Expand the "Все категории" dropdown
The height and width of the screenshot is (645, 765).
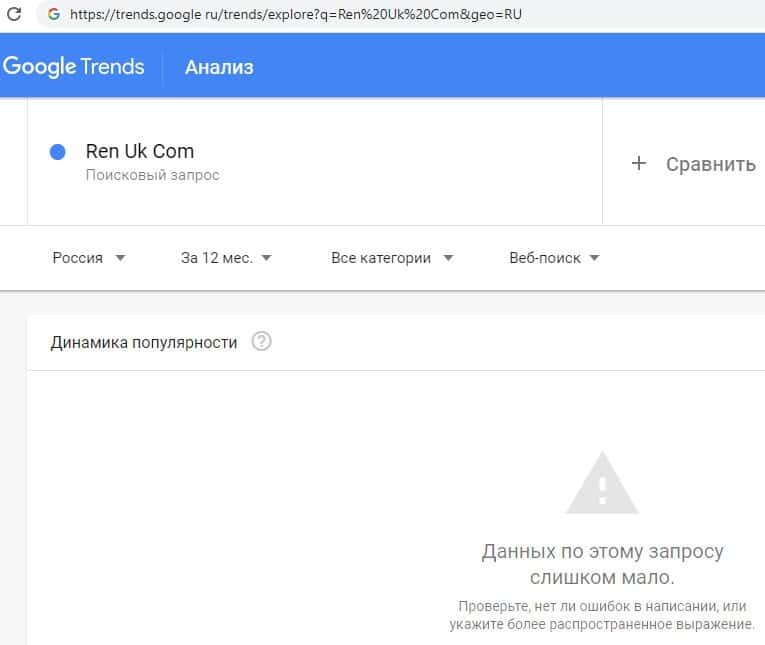tap(392, 258)
